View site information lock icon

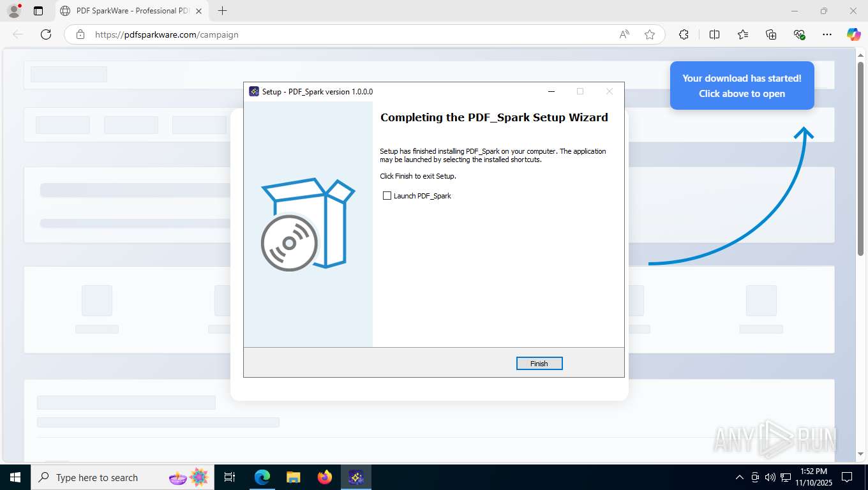(80, 34)
